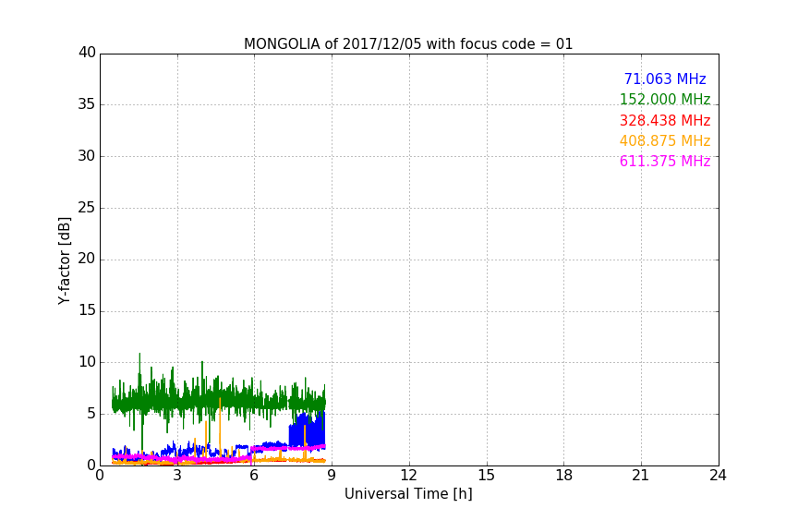This screenshot has height=532, width=798.
Task: Select the 611.375 MHz legend label
Action: point(665,161)
